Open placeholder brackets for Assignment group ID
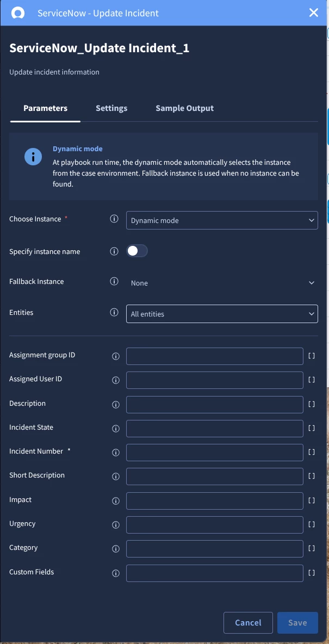 pyautogui.click(x=312, y=356)
